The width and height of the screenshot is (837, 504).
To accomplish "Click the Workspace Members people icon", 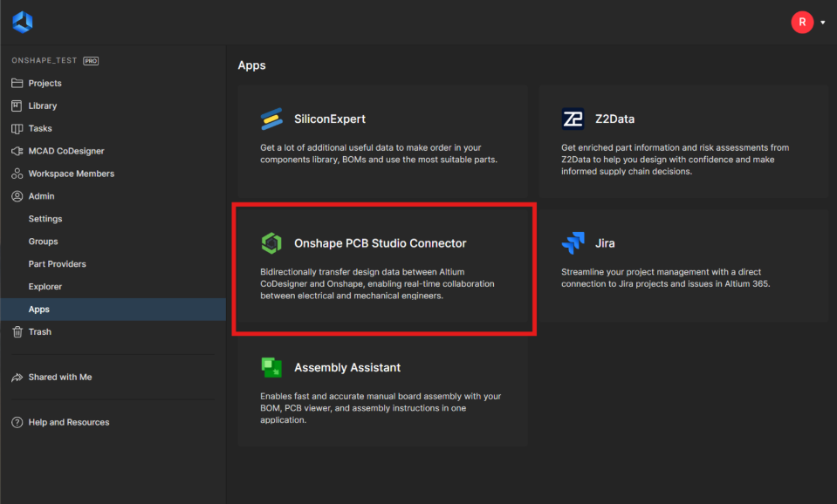I will [17, 174].
